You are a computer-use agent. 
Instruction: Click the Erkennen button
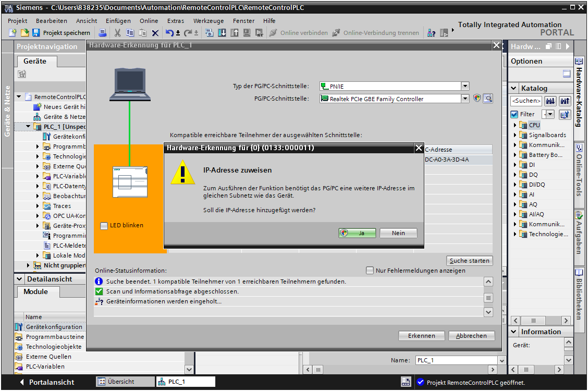[x=422, y=336]
